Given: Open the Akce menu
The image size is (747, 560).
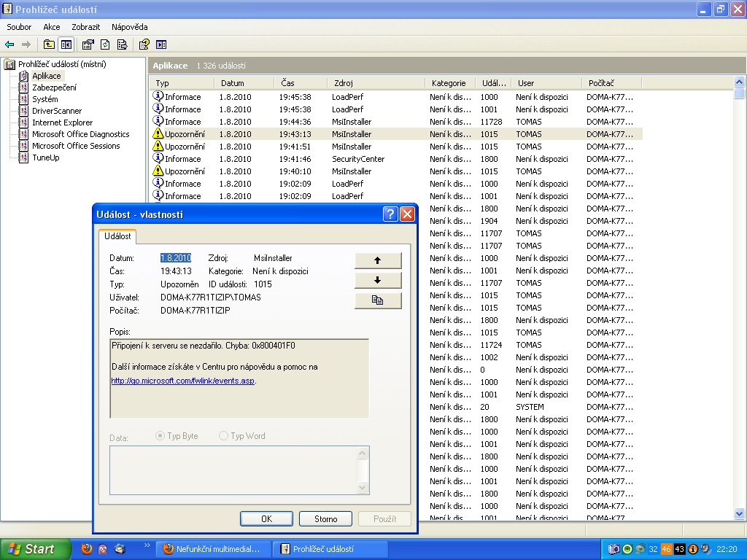Looking at the screenshot, I should (51, 27).
